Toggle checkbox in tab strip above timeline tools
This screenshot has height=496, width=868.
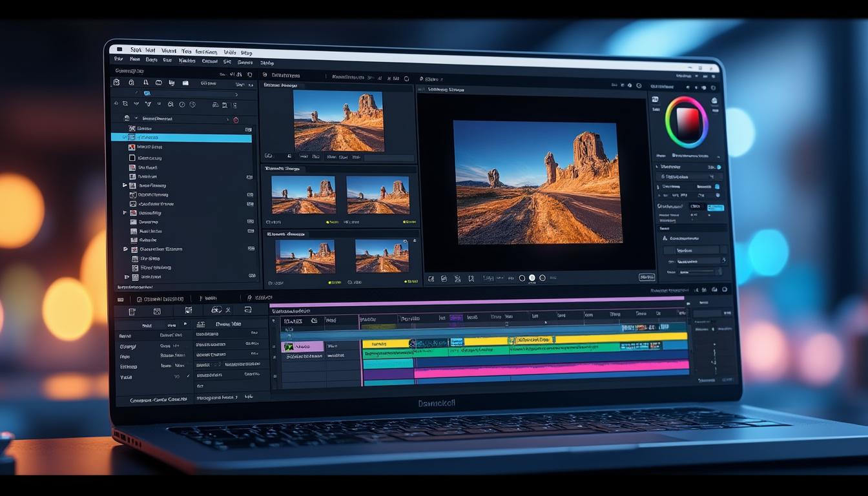click(139, 300)
